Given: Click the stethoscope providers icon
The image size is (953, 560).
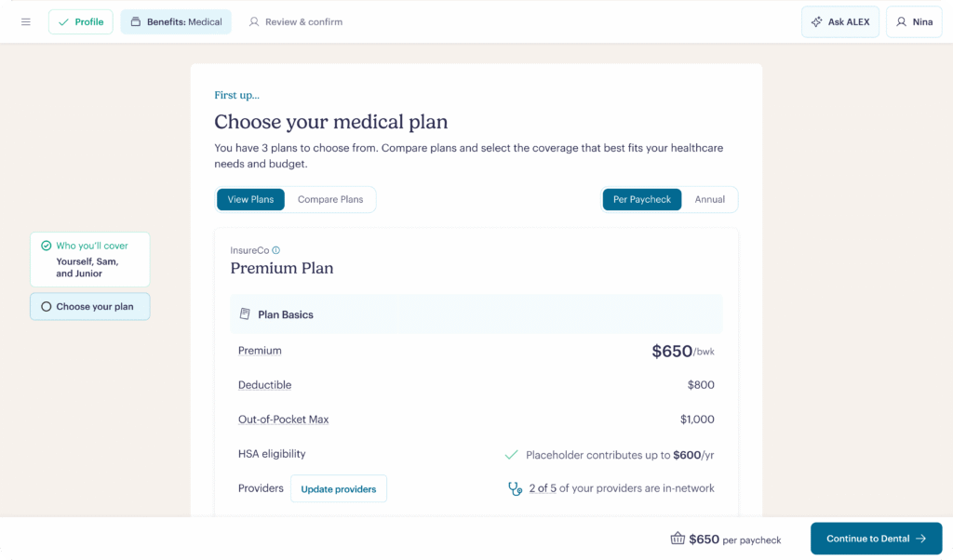Looking at the screenshot, I should point(516,488).
